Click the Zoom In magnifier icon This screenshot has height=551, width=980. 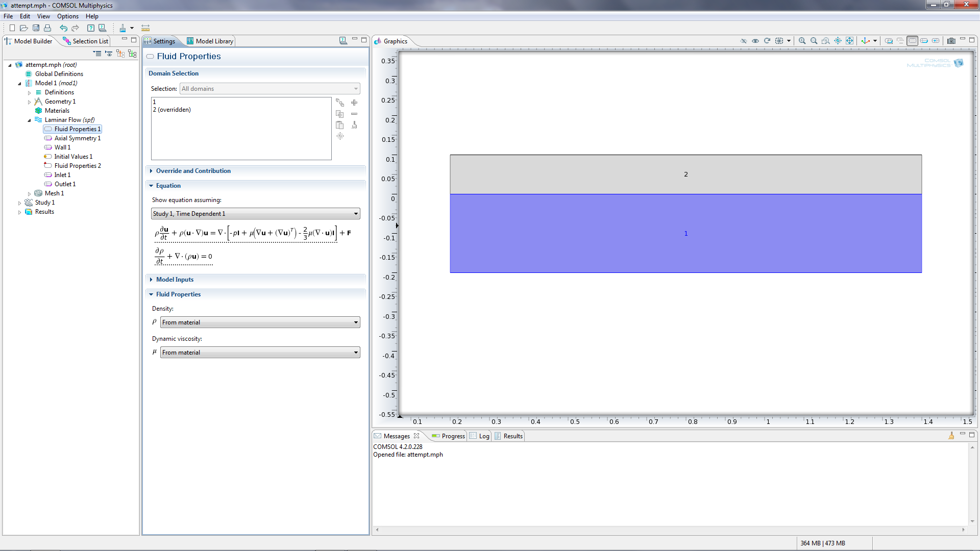(x=802, y=41)
